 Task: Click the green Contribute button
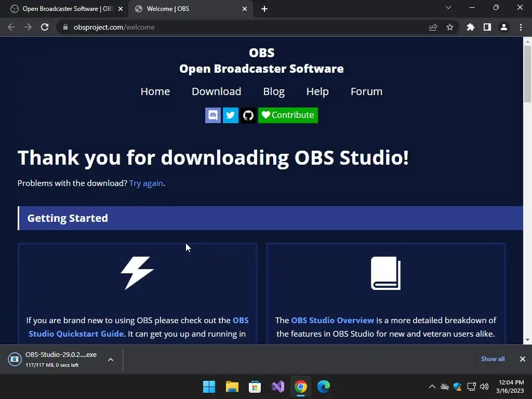[288, 115]
